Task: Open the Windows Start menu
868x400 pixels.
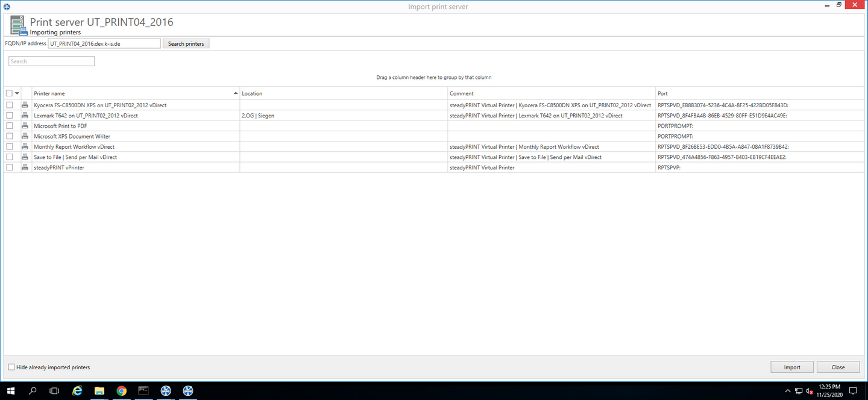Action: click(x=11, y=391)
